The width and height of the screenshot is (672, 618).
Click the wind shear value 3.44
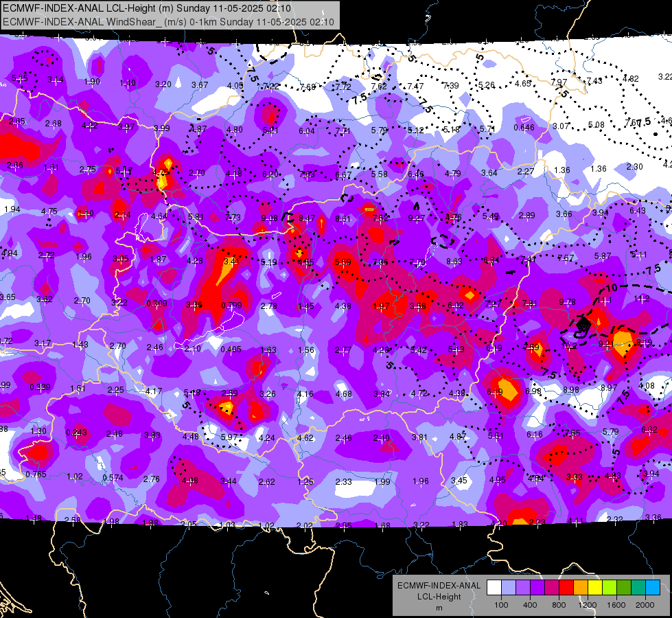228,481
